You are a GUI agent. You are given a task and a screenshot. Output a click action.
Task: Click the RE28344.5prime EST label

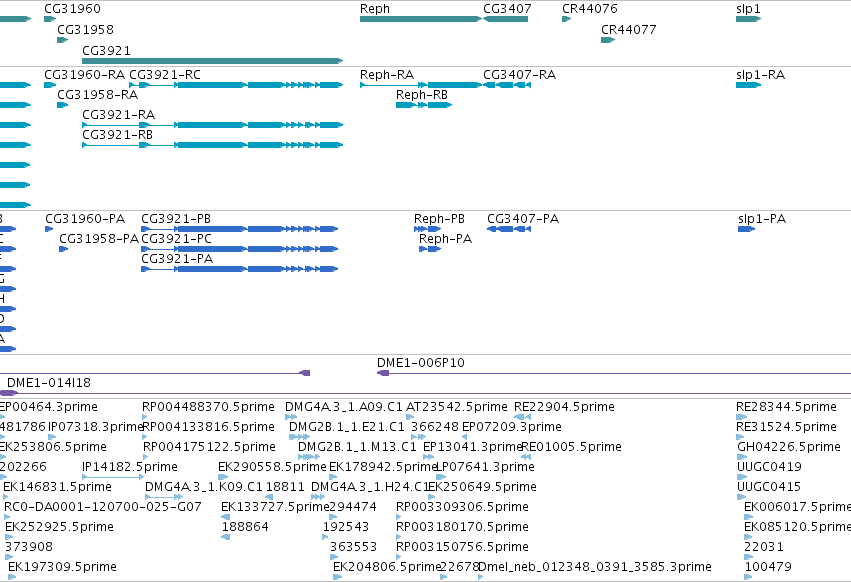(x=786, y=407)
